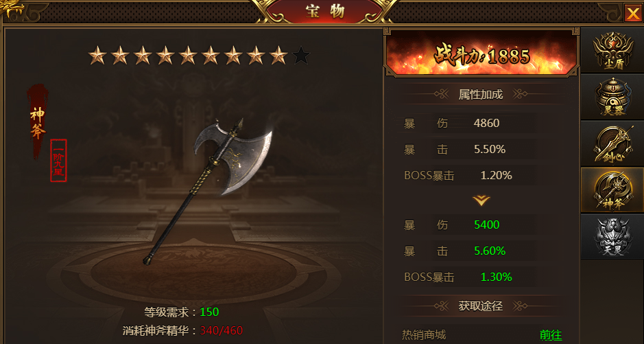Click the fifth gold star in row
Viewport: 644px width, 344px height.
tap(188, 55)
